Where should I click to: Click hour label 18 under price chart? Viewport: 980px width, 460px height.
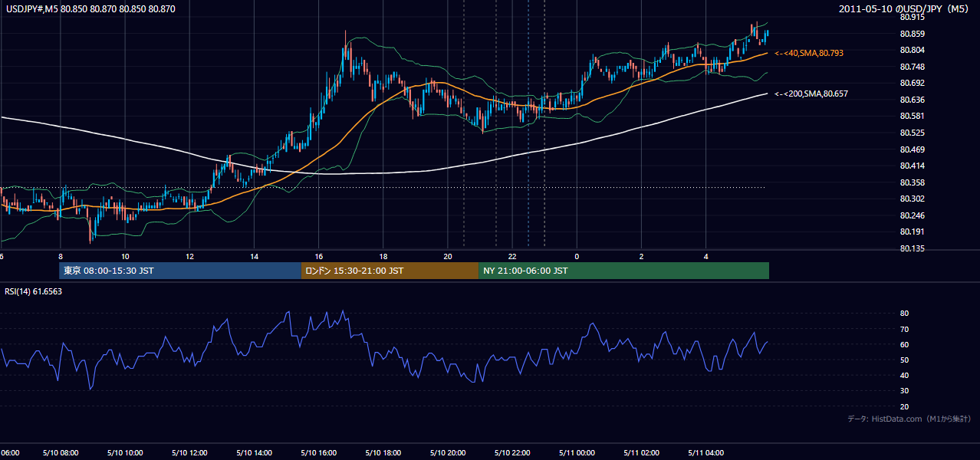click(x=383, y=256)
